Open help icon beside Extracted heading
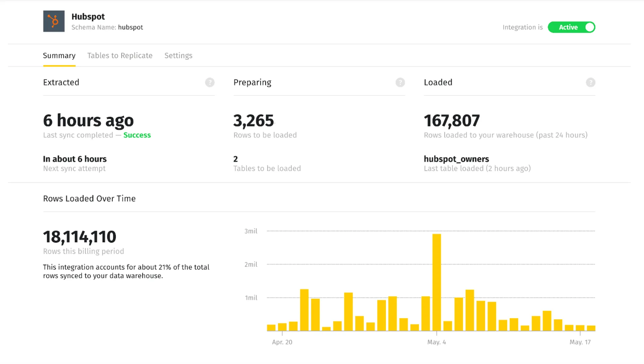This screenshot has width=644, height=364. (210, 83)
